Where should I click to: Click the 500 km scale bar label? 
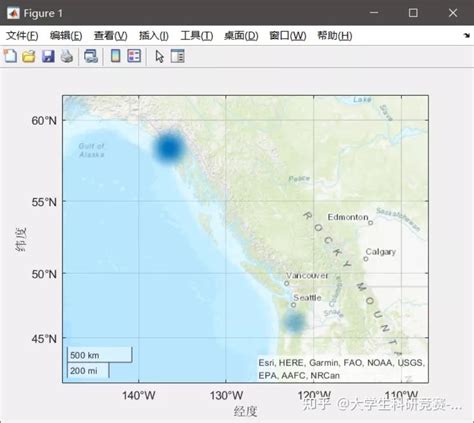85,355
